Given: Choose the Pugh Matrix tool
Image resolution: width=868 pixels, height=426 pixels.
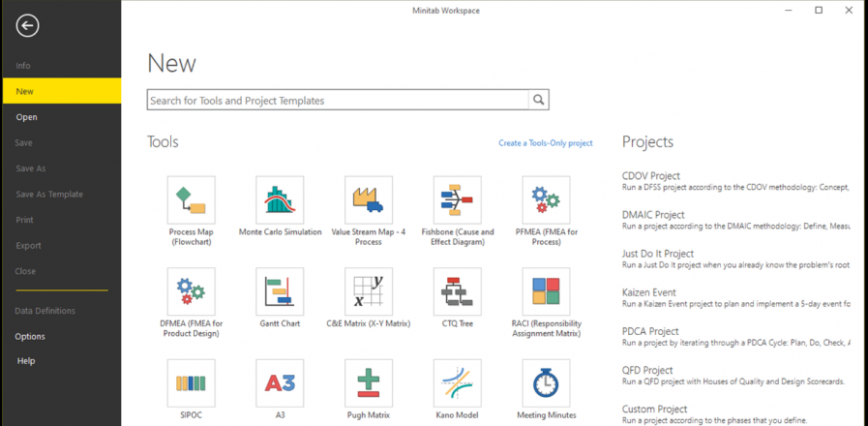Looking at the screenshot, I should coord(369,382).
